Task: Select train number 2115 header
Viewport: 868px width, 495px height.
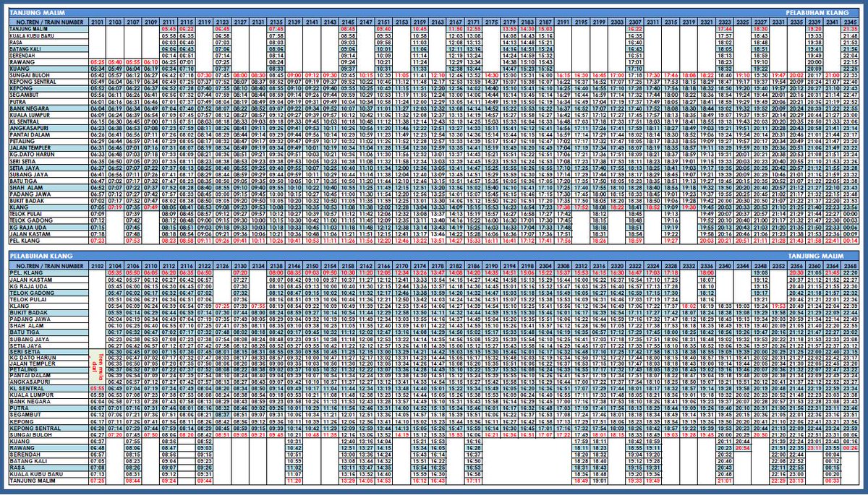Action: (x=187, y=22)
